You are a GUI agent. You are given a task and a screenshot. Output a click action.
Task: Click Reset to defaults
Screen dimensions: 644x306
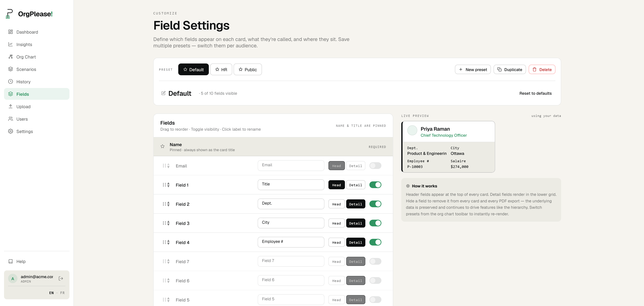[535, 93]
